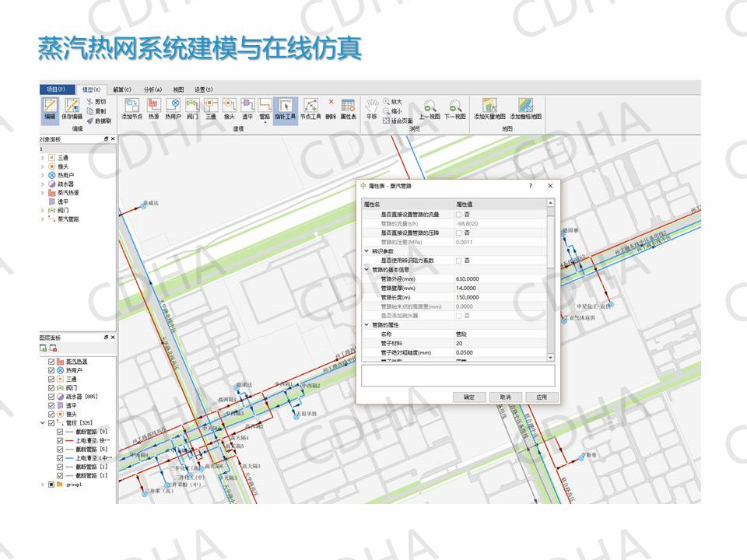
Task: Expand the 蒸汽热源 node in 对象面板
Action: click(x=43, y=193)
